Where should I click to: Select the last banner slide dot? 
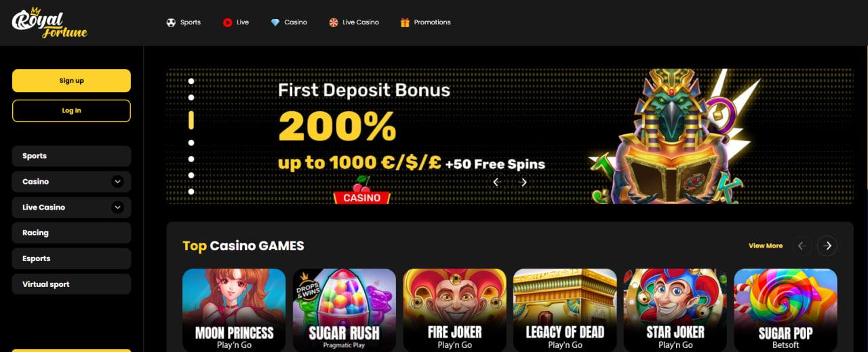[191, 192]
